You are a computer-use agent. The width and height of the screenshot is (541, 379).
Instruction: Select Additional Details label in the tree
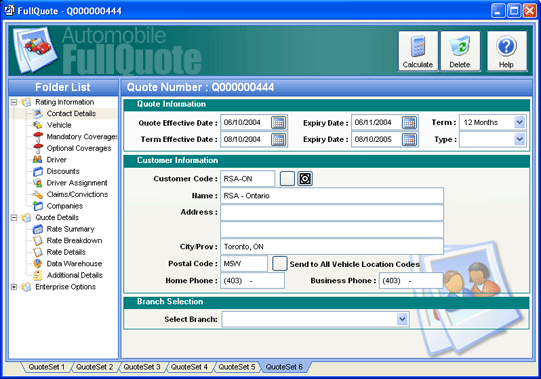coord(75,275)
